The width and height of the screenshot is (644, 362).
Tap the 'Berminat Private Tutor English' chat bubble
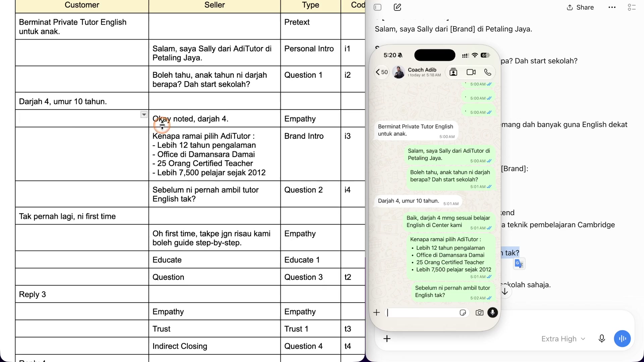[416, 130]
